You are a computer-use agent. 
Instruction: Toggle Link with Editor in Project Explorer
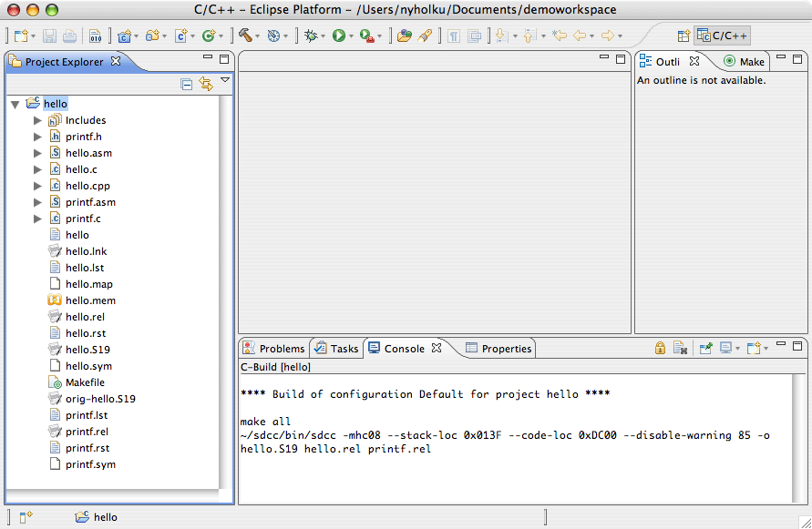(206, 84)
